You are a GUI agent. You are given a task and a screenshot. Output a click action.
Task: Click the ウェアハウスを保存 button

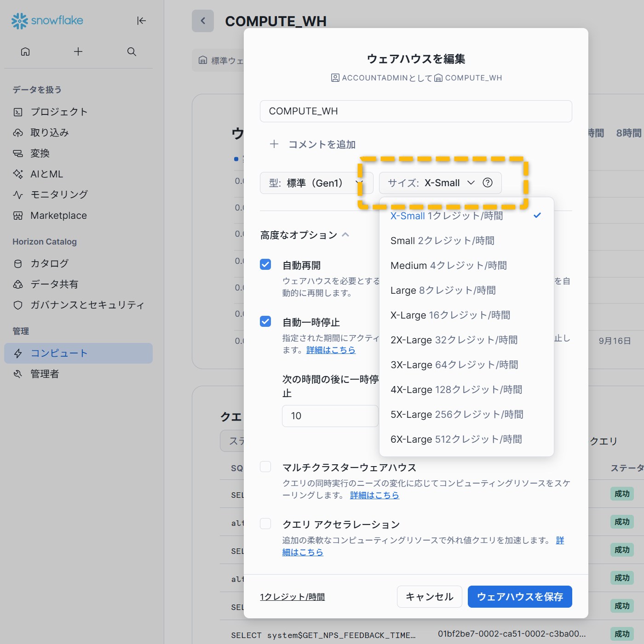pyautogui.click(x=520, y=597)
